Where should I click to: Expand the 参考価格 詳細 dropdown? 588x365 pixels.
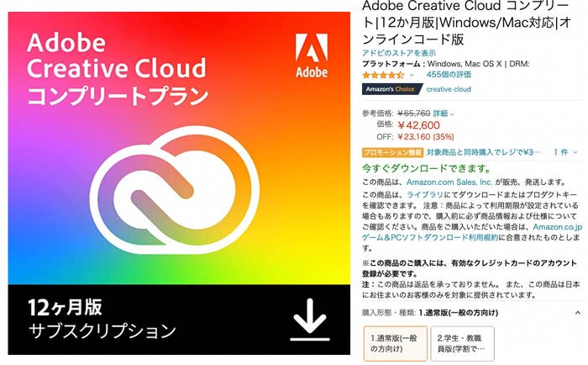(x=444, y=114)
